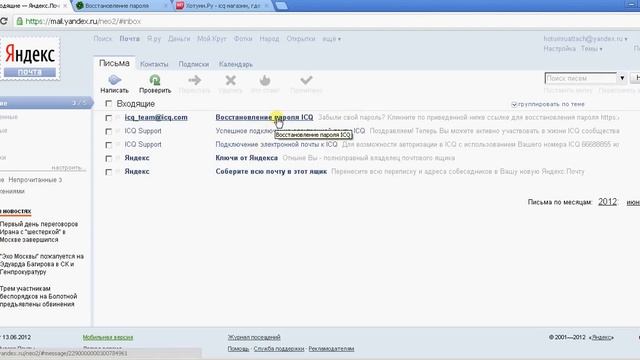
Task: Click the Непрочитанные sidebar filter
Action: pyautogui.click(x=35, y=180)
